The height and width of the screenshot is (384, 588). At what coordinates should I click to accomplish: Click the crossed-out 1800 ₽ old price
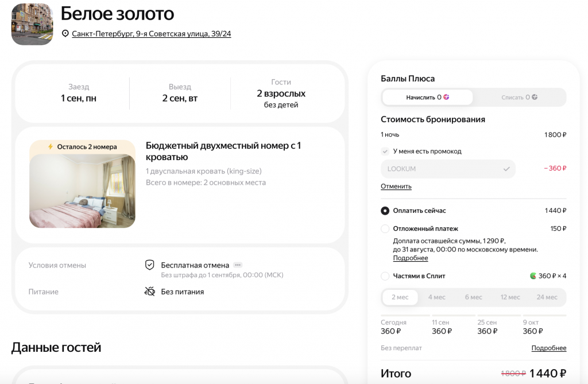[x=513, y=374]
